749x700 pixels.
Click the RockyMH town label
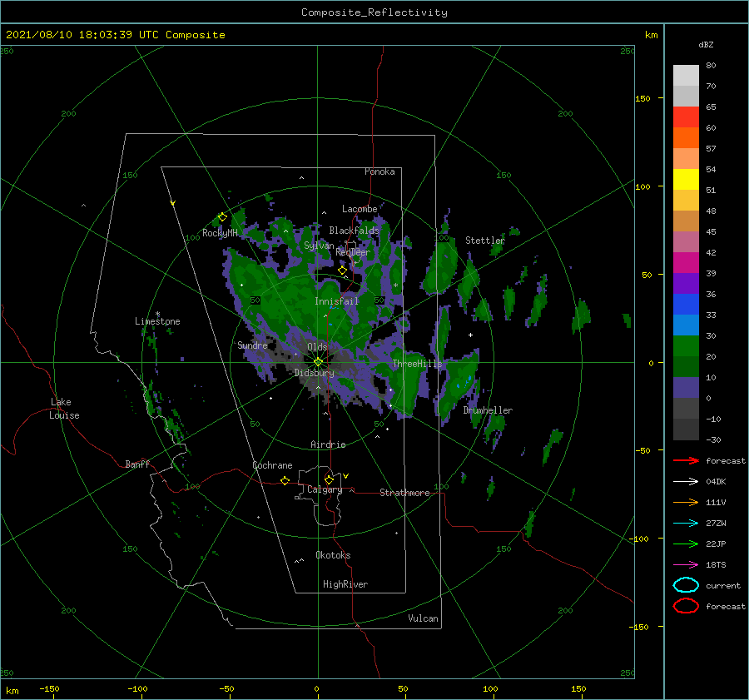pos(220,233)
